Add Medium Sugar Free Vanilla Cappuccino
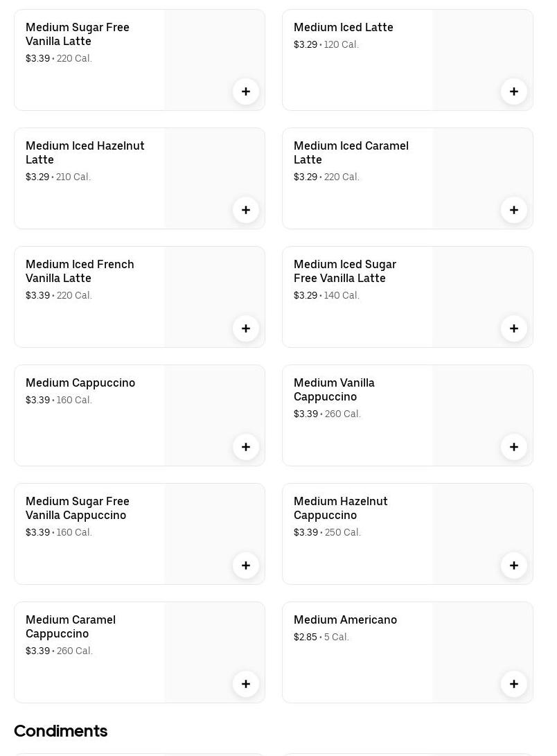Screen dimensions: 557x756 pyautogui.click(x=246, y=565)
